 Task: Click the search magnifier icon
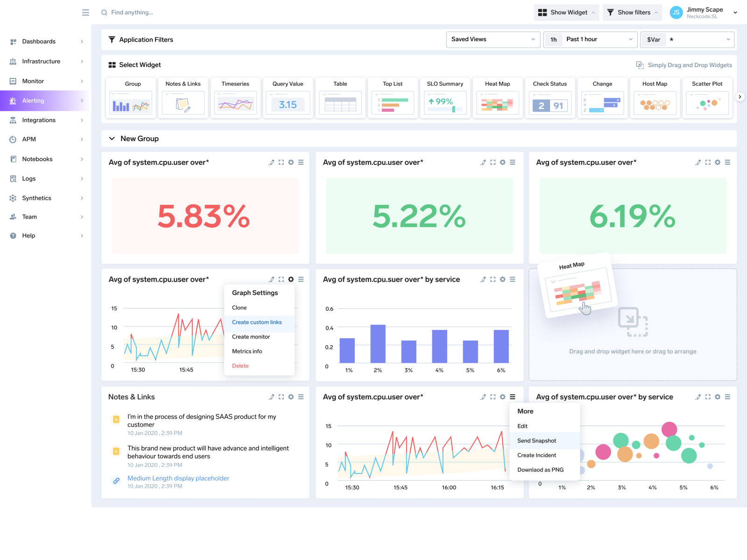coord(104,12)
